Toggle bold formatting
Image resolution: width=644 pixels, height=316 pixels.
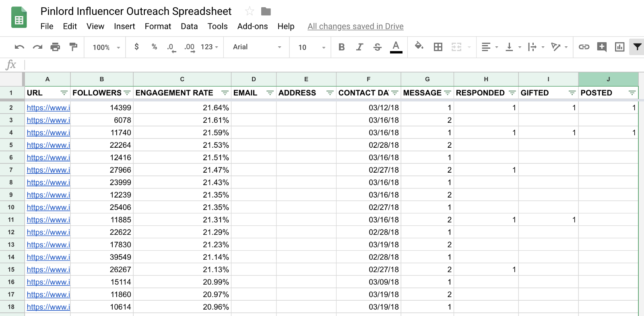[x=341, y=47]
